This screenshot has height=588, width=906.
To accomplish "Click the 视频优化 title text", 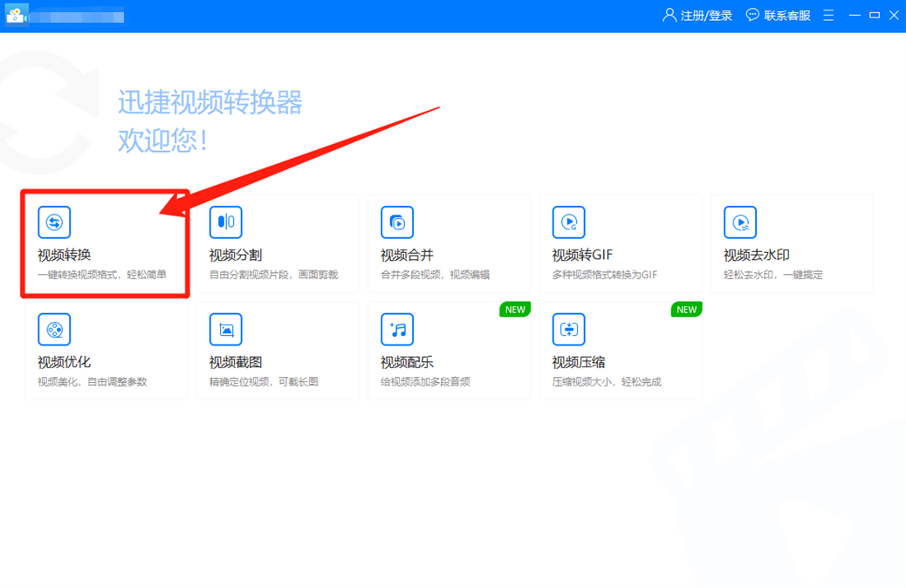I will tap(64, 362).
